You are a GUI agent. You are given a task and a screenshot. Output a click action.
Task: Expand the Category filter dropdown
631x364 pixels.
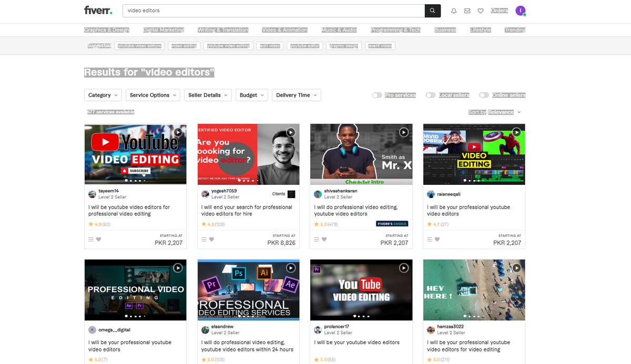(x=103, y=95)
